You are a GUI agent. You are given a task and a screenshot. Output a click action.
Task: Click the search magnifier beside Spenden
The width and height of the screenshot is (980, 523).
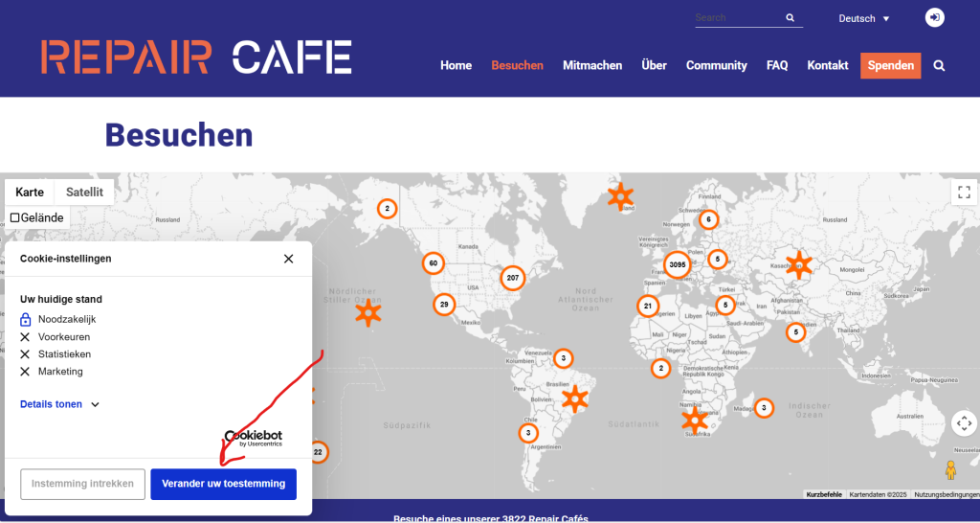tap(939, 66)
